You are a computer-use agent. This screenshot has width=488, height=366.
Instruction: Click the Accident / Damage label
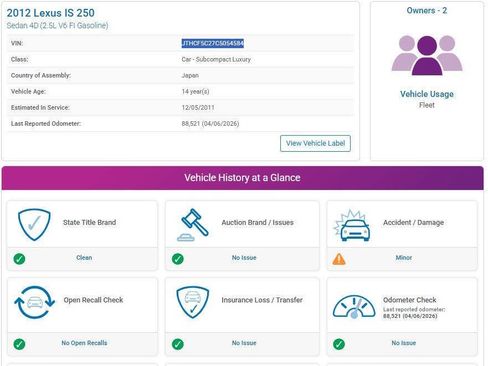pos(414,222)
